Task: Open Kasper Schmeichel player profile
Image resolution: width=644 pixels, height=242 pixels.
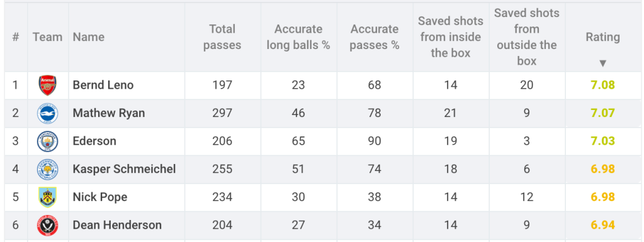Action: [125, 168]
